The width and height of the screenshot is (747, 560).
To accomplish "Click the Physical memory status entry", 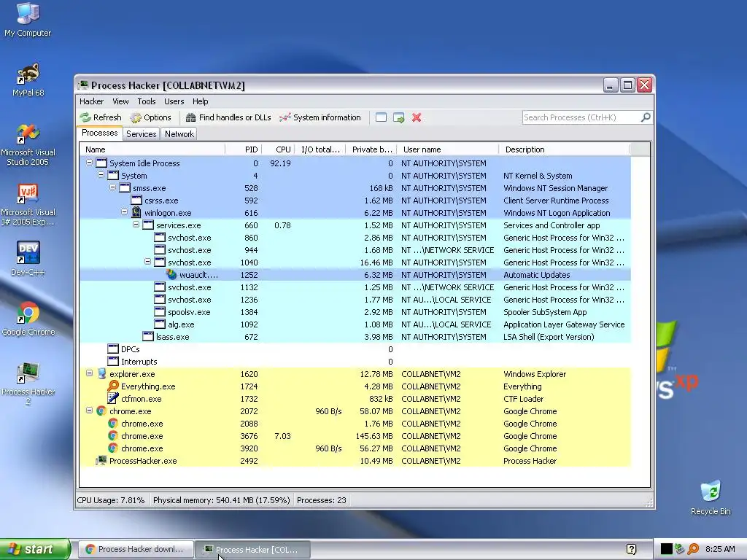I will [x=222, y=500].
